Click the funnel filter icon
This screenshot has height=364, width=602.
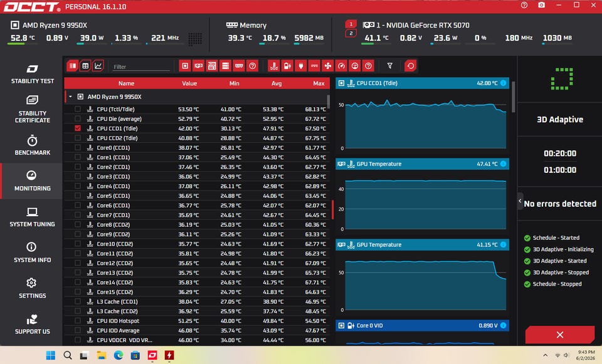pos(389,66)
